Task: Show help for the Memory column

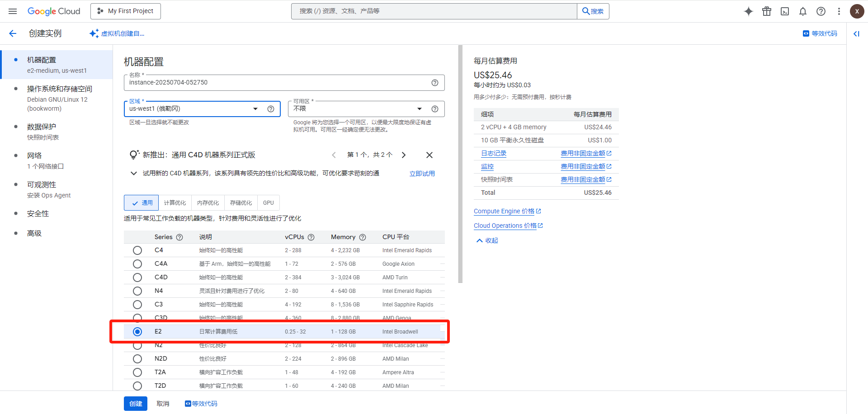Action: point(363,237)
